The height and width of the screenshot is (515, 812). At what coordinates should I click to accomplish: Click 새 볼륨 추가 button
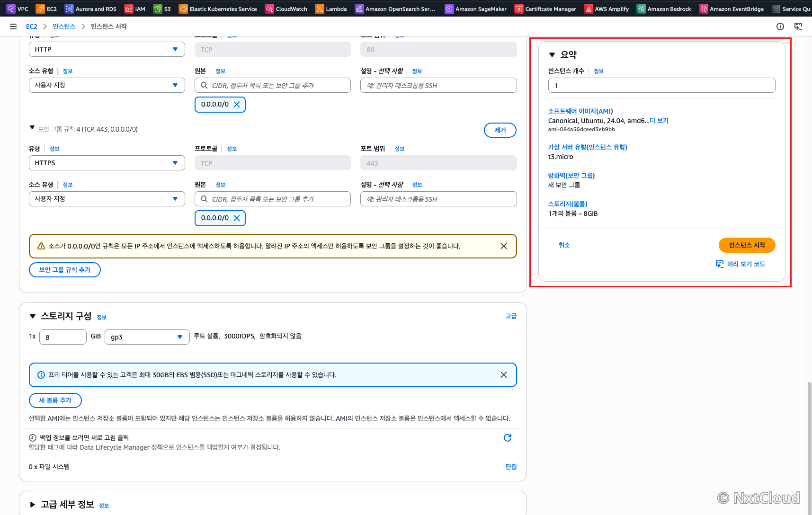55,400
